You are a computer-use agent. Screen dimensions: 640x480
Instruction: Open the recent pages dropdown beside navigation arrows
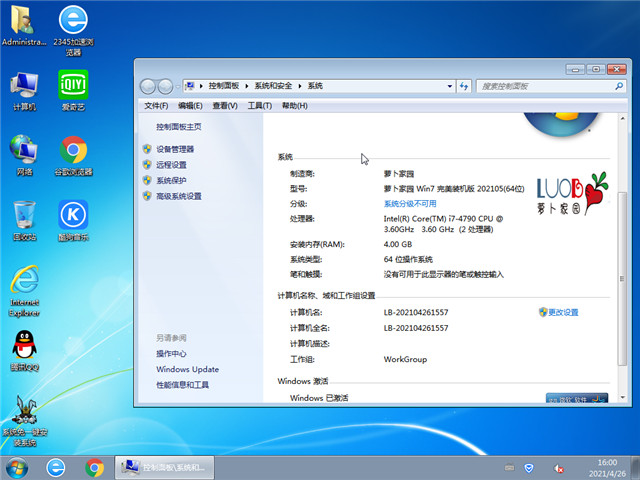coord(178,87)
